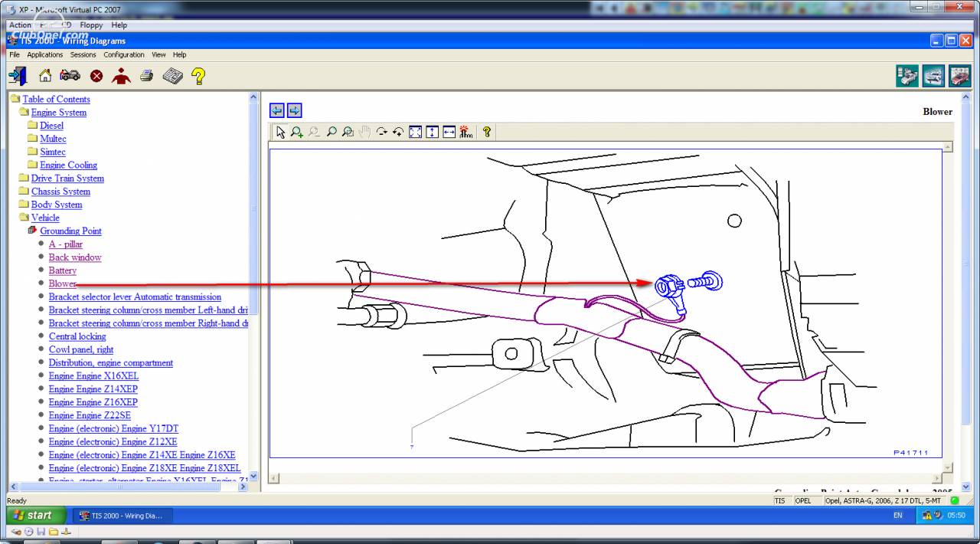Click right arrow of diagram horizontal scrollbar
980x544 pixels.
point(938,478)
